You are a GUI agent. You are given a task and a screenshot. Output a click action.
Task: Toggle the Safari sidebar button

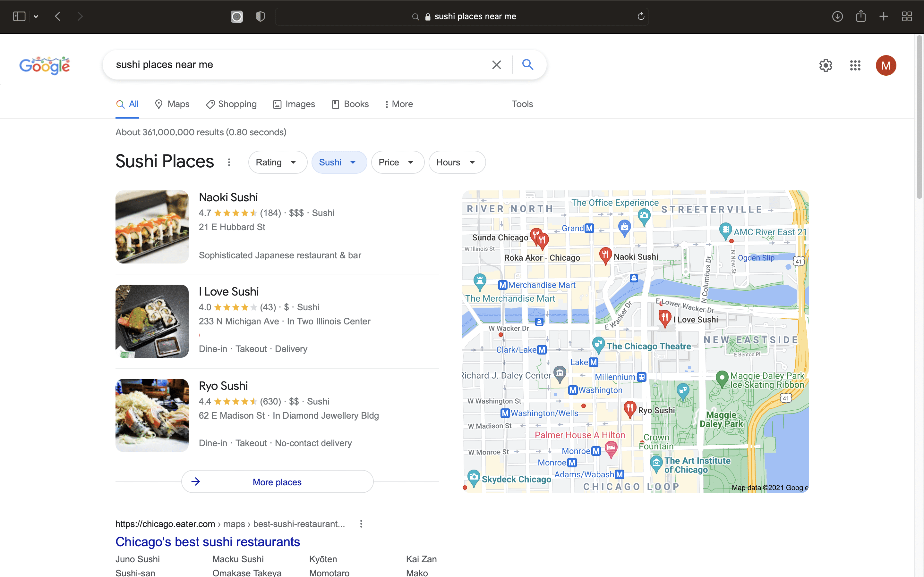point(19,16)
